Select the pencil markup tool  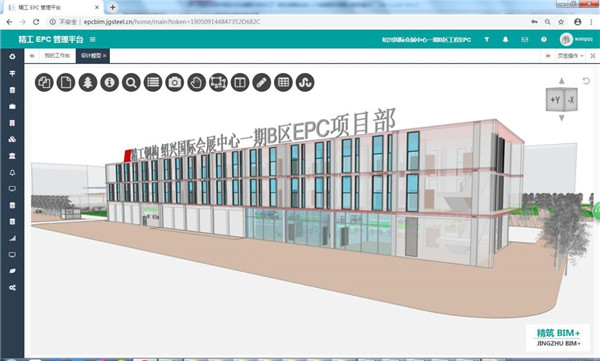[262, 82]
